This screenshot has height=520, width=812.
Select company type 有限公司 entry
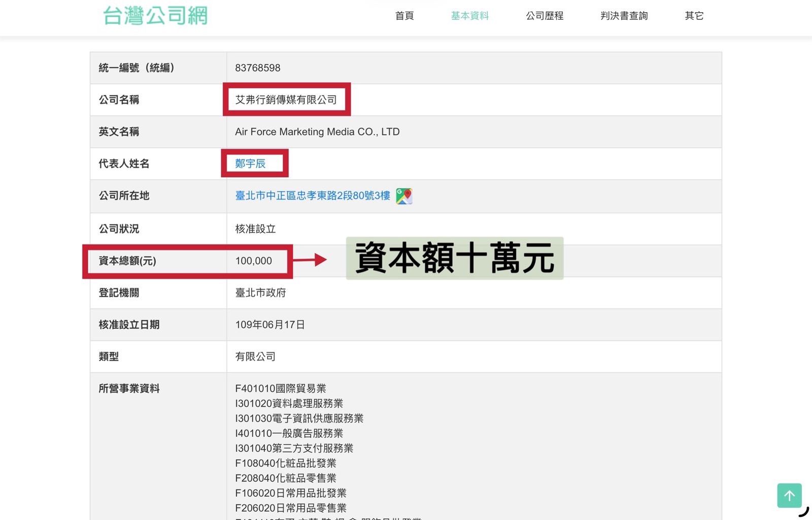(255, 356)
